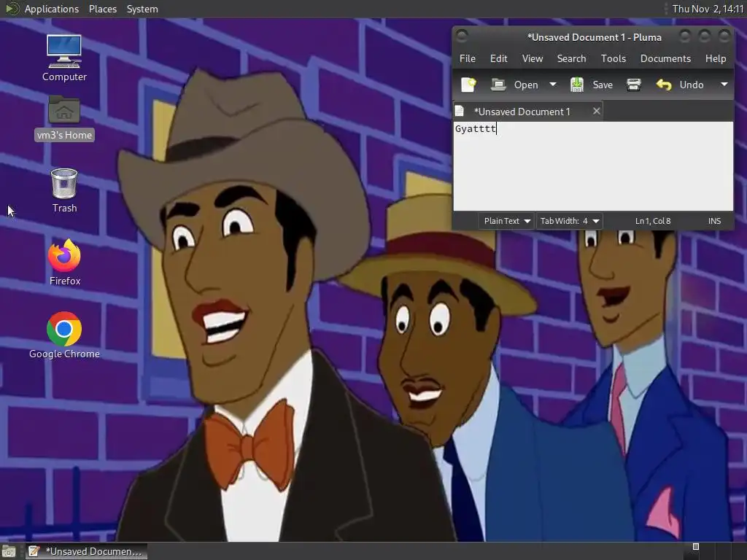Click the Pluma title bar text
This screenshot has width=747, height=560.
[x=594, y=37]
